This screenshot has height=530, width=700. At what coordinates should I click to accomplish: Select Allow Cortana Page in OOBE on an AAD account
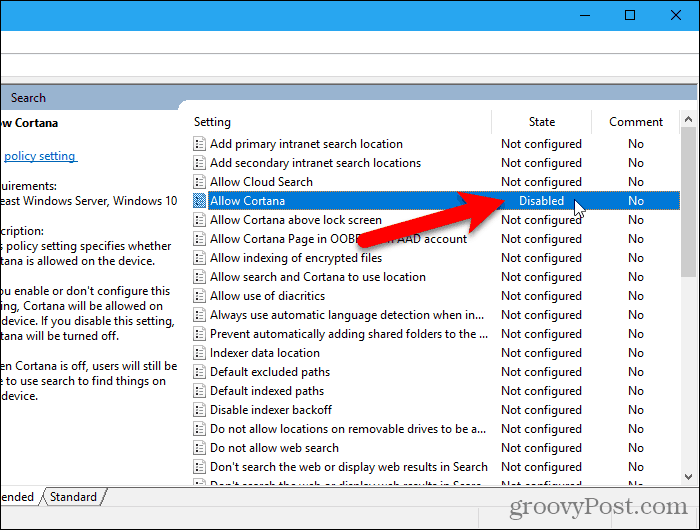[338, 239]
